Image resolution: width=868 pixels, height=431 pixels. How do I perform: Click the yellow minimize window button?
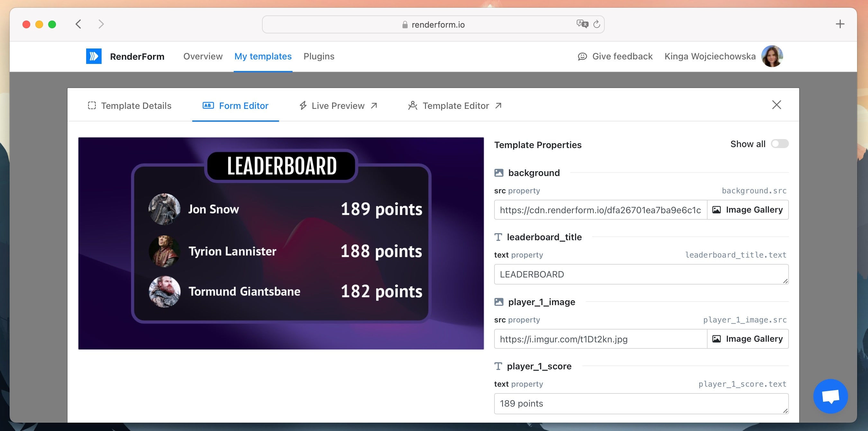39,24
